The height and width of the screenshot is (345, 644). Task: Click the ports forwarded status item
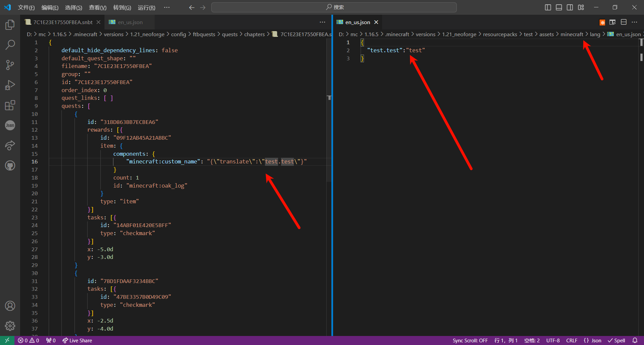(x=51, y=340)
